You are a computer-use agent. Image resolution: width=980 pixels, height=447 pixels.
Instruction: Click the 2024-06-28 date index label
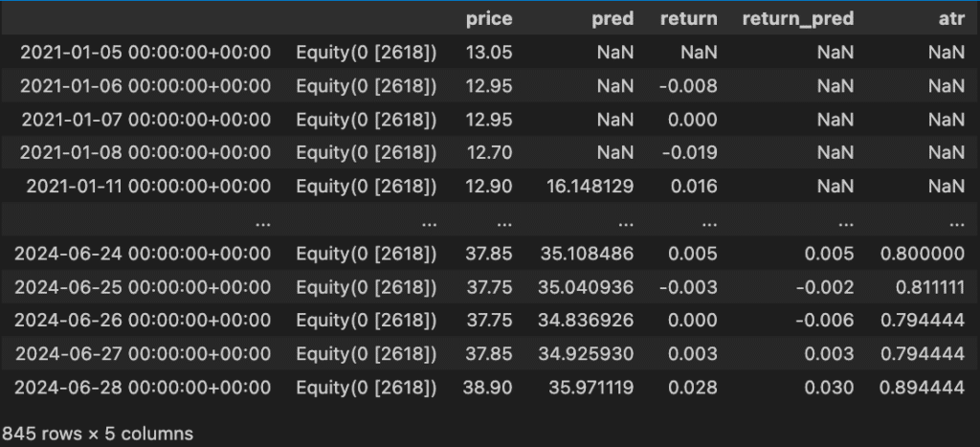click(143, 388)
